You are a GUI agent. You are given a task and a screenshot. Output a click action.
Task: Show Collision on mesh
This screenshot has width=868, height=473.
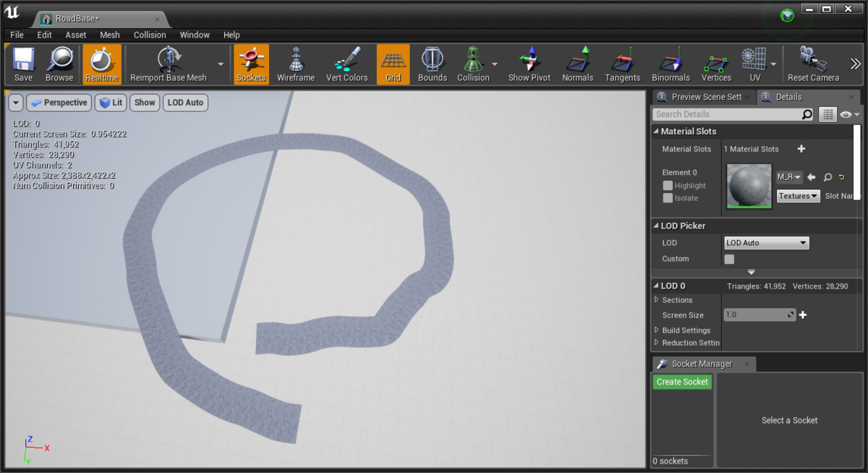click(473, 64)
